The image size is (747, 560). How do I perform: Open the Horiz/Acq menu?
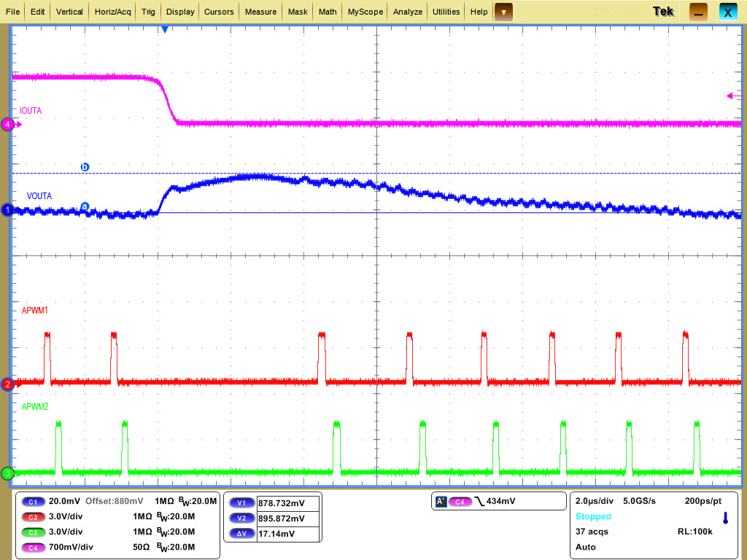pyautogui.click(x=112, y=11)
